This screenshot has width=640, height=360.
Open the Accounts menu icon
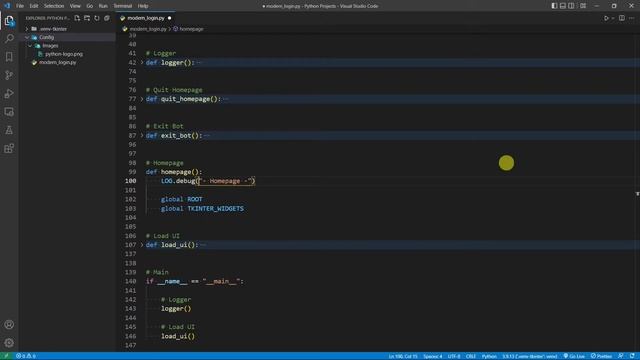(x=9, y=325)
